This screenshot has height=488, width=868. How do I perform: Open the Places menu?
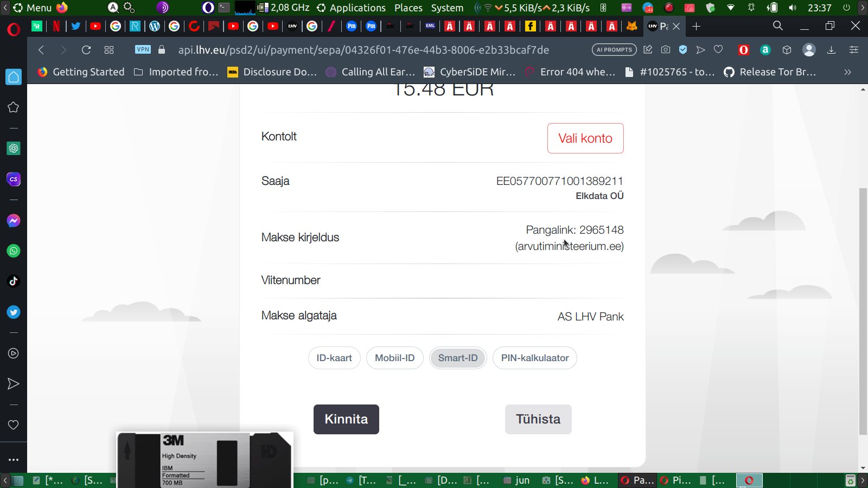pyautogui.click(x=409, y=8)
